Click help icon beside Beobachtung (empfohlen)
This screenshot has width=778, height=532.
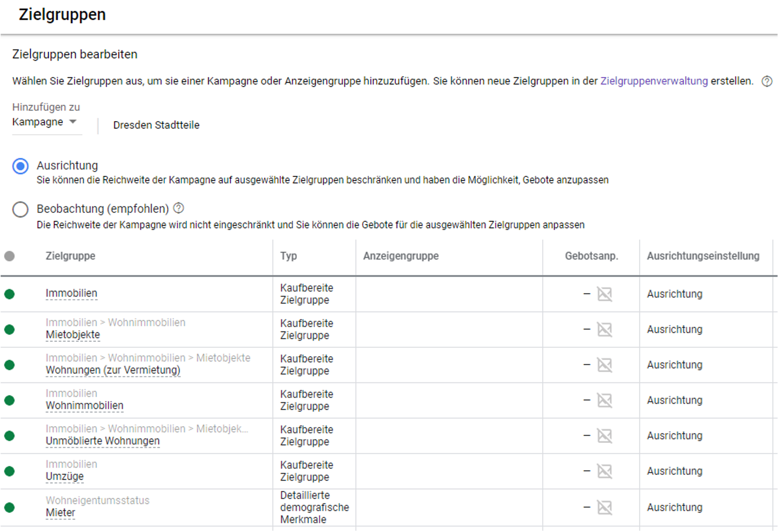[x=178, y=208]
